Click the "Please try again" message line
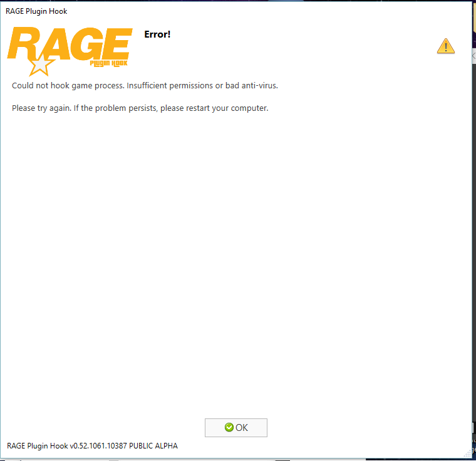This screenshot has width=476, height=461. click(140, 108)
